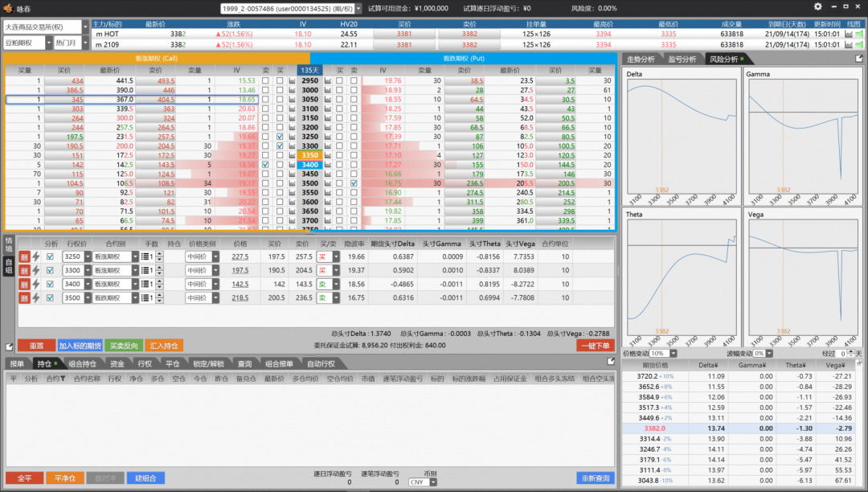Uncheck the call buy checkbox for strike 3250

280,137
